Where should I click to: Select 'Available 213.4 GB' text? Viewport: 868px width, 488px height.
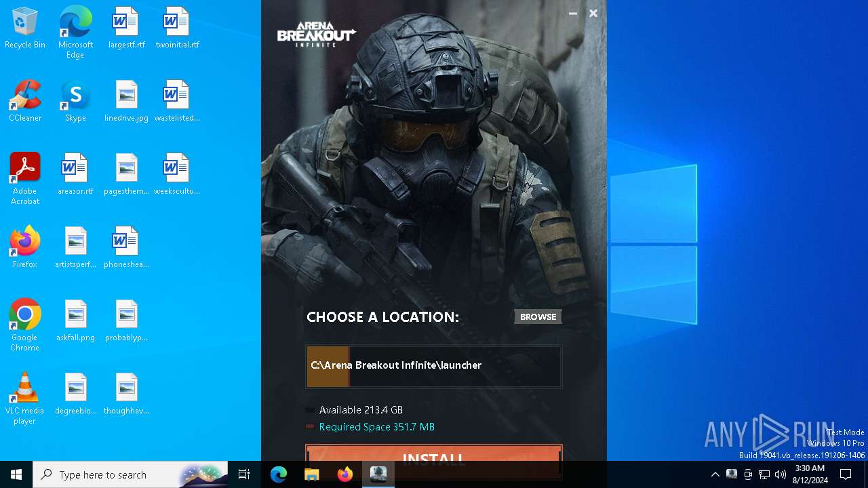pyautogui.click(x=361, y=410)
